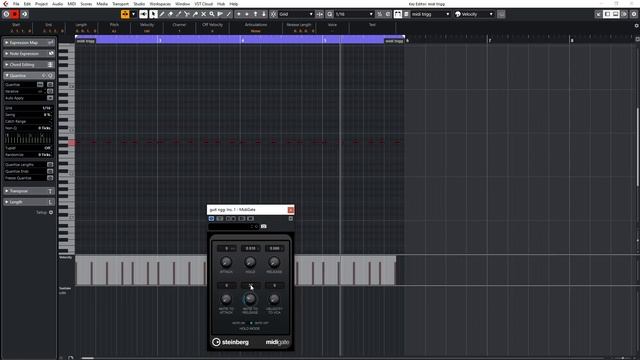The width and height of the screenshot is (640, 360).
Task: Select the Line tool
Action: (x=229, y=14)
